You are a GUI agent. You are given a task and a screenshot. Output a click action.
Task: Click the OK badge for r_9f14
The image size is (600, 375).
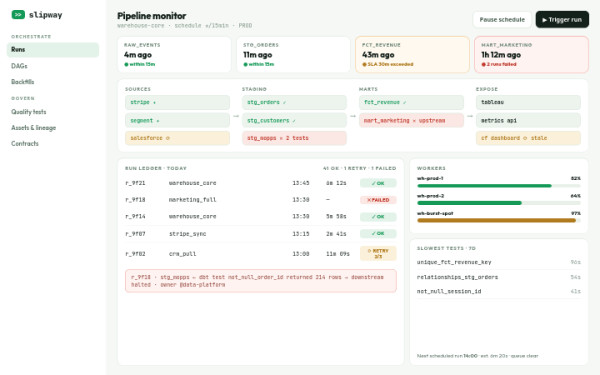pyautogui.click(x=378, y=217)
